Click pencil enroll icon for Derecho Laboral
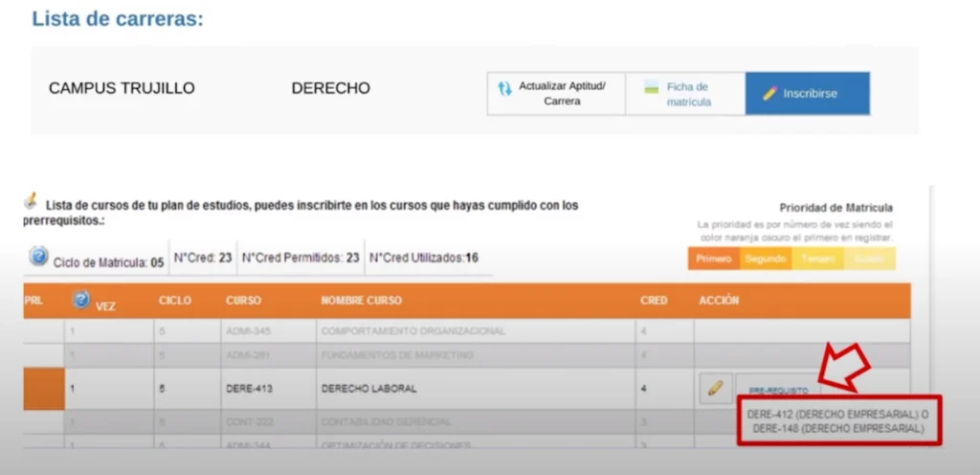The height and width of the screenshot is (475, 980). (714, 389)
